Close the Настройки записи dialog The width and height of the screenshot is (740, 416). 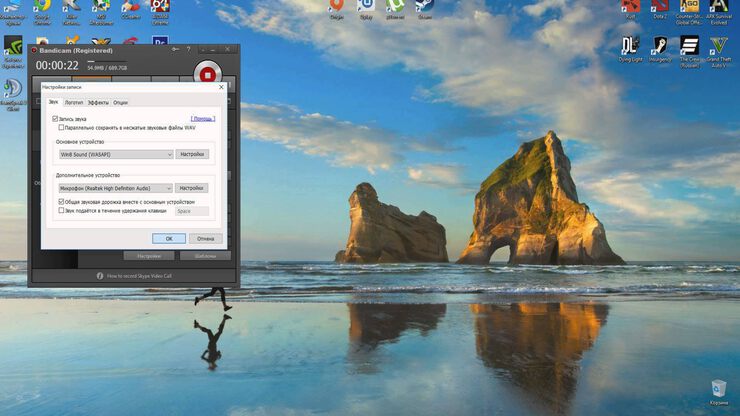click(221, 87)
